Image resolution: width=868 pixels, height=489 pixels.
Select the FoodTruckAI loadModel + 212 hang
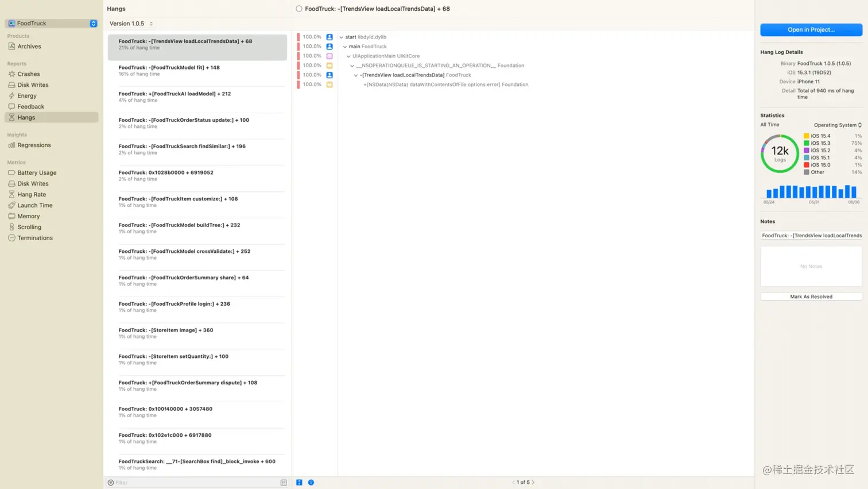tap(197, 97)
